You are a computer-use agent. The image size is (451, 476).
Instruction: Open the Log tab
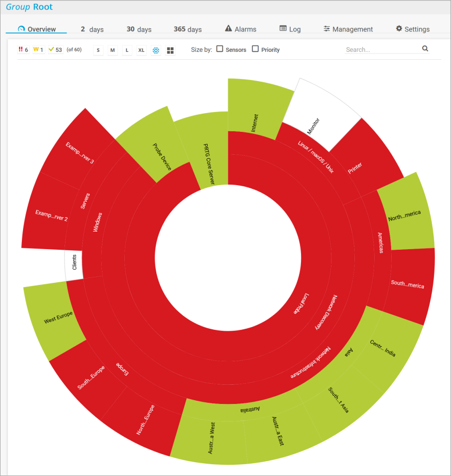click(290, 29)
